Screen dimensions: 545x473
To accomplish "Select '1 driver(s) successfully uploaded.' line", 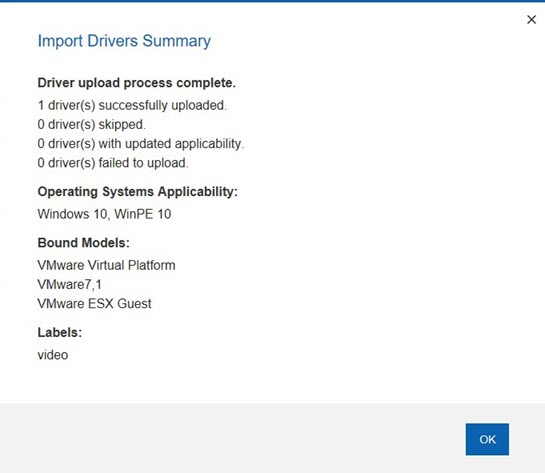I will 132,105.
